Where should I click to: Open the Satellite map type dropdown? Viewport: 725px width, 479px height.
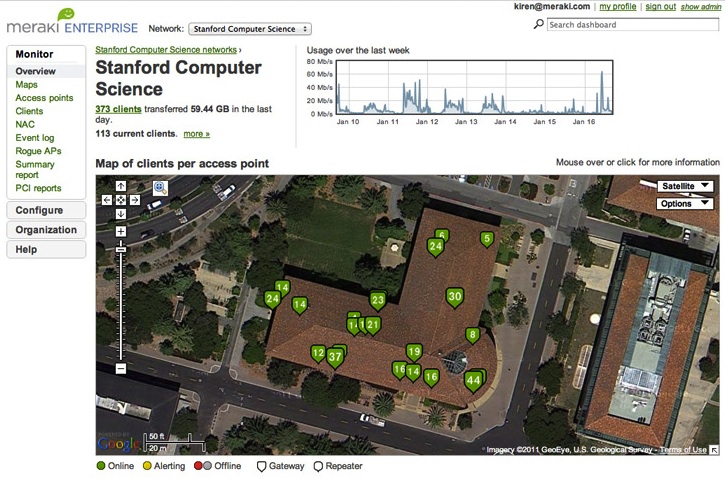685,186
